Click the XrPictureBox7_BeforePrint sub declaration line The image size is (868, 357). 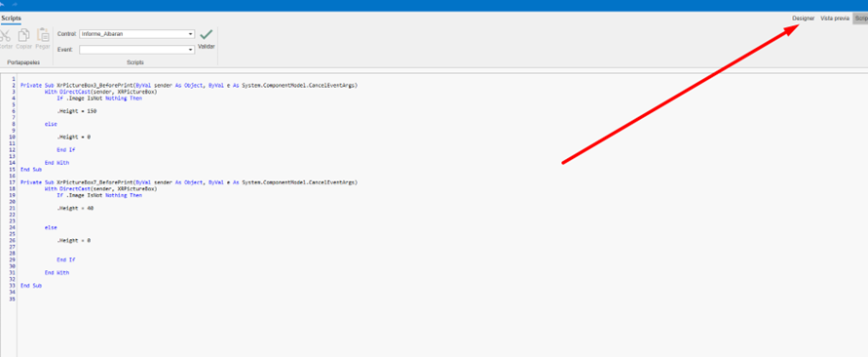[x=189, y=181]
